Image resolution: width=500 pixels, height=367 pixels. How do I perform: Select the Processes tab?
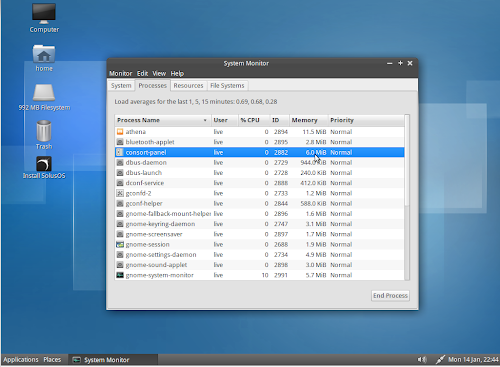pos(152,85)
